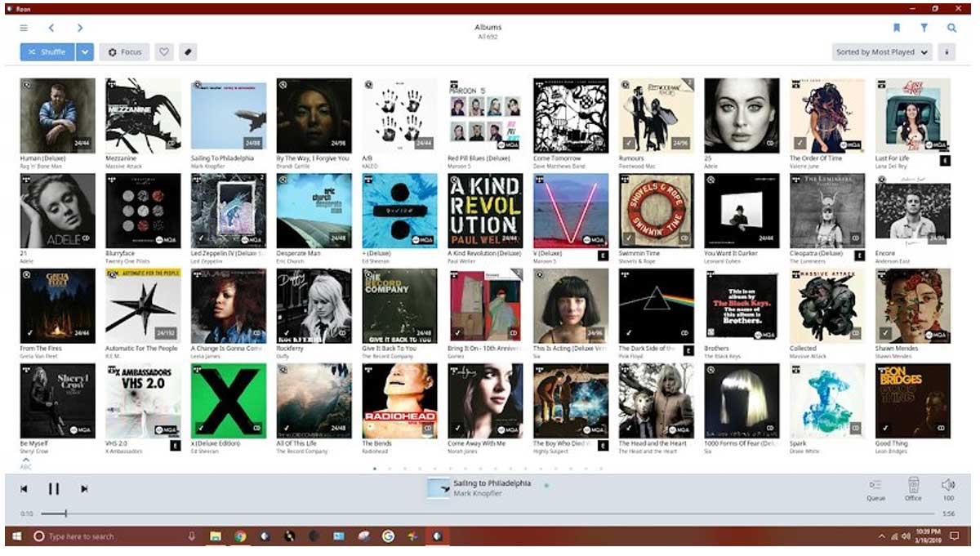
Task: Open the search magnifier icon
Action: [951, 28]
